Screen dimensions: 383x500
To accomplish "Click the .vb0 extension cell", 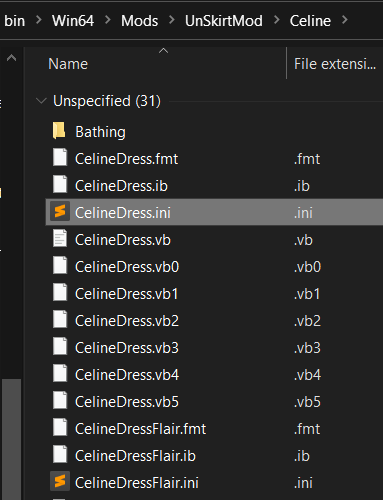I will [x=307, y=267].
